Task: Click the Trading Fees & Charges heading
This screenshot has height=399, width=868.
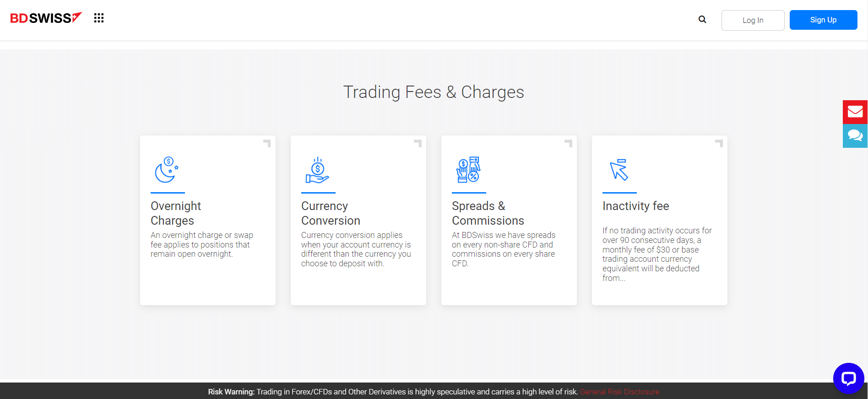Action: 434,92
